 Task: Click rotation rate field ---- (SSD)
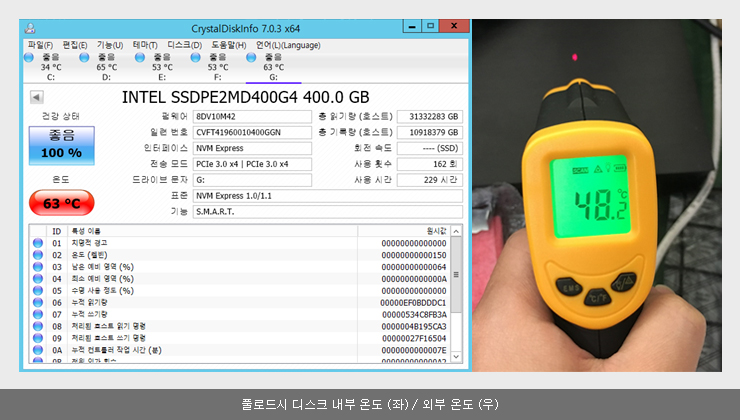430,148
